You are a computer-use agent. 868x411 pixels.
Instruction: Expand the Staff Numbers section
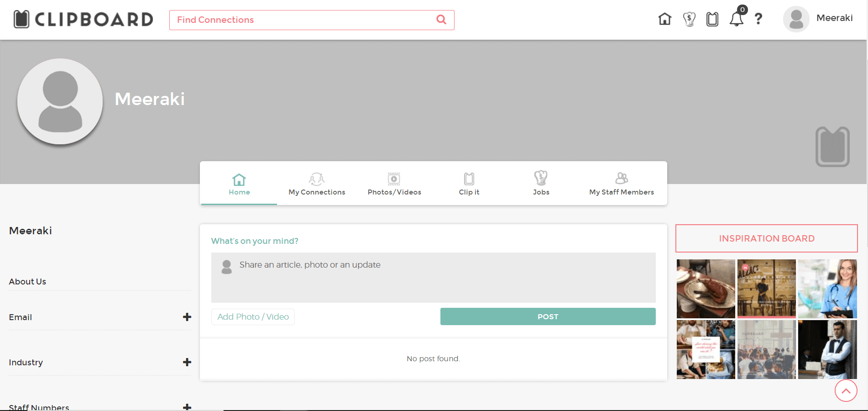187,406
